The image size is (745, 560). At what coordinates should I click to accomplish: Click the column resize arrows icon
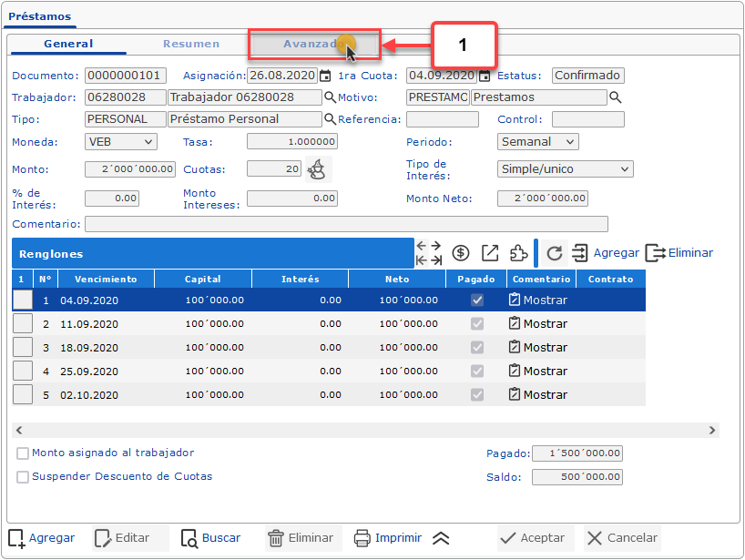click(428, 253)
